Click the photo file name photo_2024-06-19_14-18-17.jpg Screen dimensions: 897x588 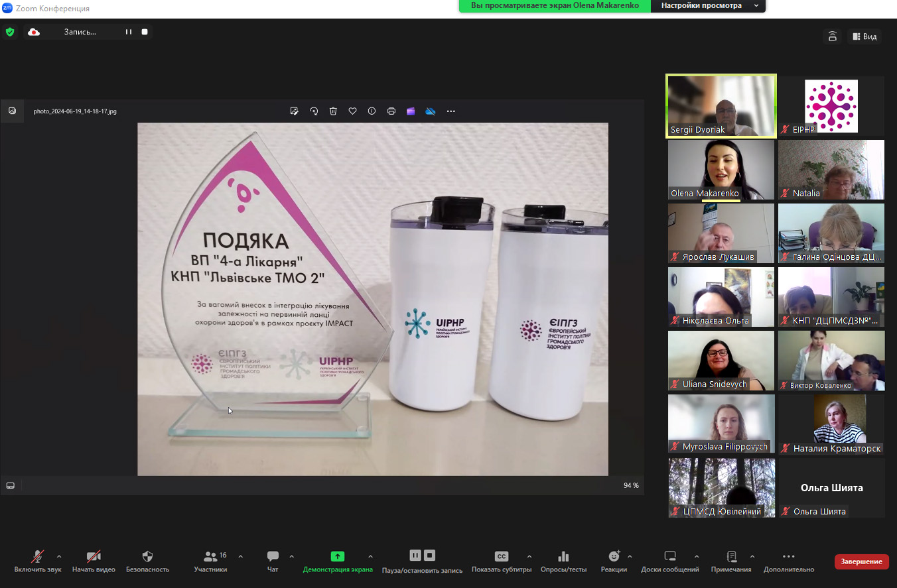[x=75, y=111]
